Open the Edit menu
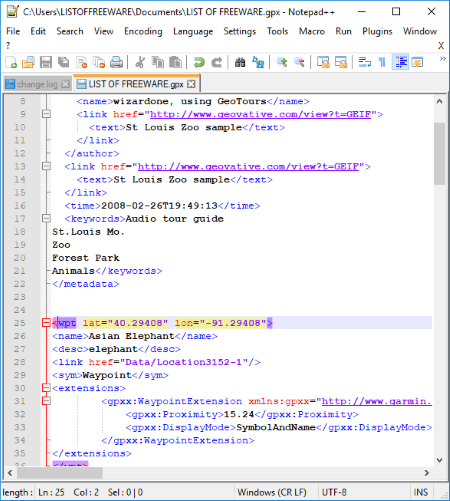This screenshot has width=450, height=501. point(38,31)
